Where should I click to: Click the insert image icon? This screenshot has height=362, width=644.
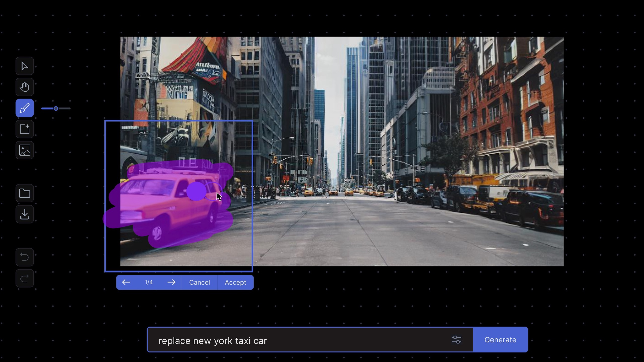tap(24, 150)
